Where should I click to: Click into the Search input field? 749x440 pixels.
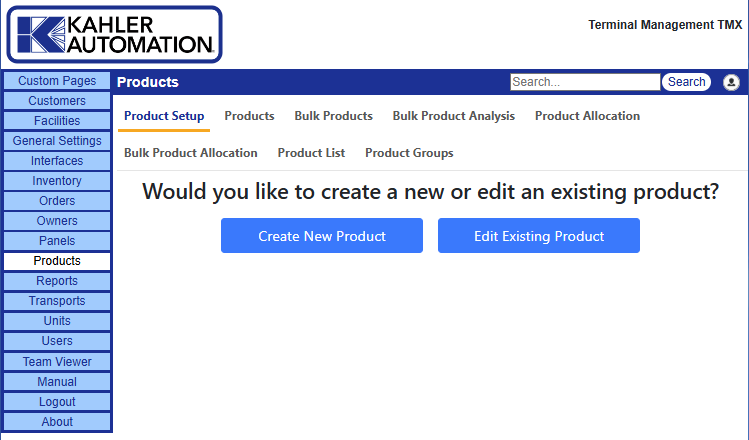tap(584, 82)
